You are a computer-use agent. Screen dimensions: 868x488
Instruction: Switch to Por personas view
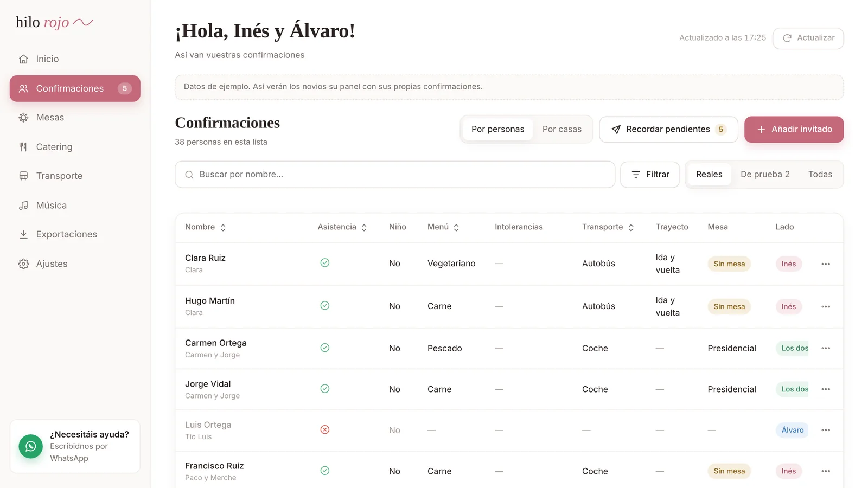pyautogui.click(x=497, y=129)
